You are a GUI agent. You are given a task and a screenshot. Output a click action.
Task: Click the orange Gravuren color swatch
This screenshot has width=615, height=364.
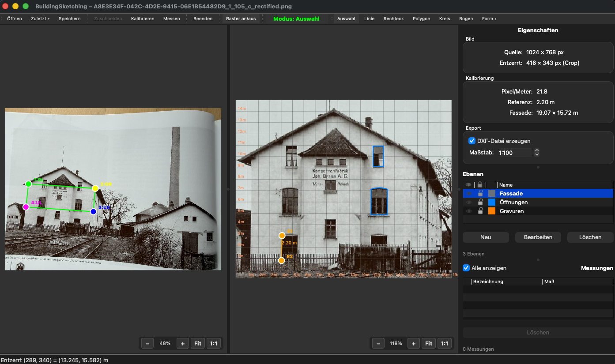tap(492, 211)
